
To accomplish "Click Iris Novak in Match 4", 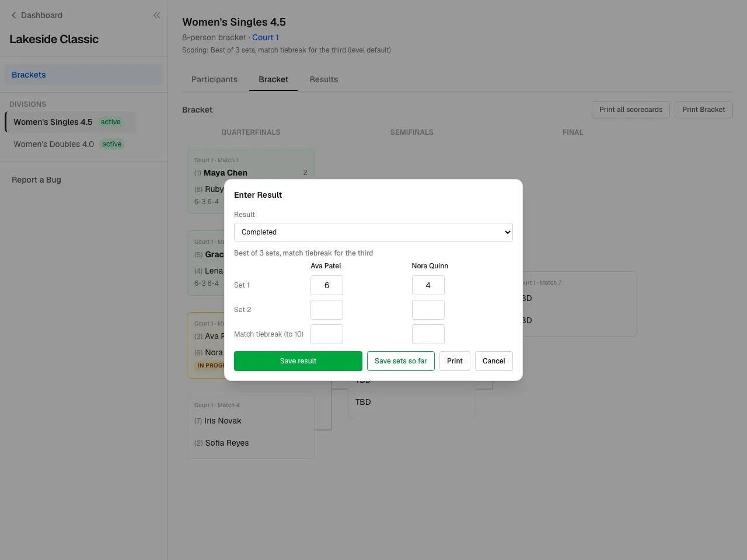I will (x=223, y=421).
